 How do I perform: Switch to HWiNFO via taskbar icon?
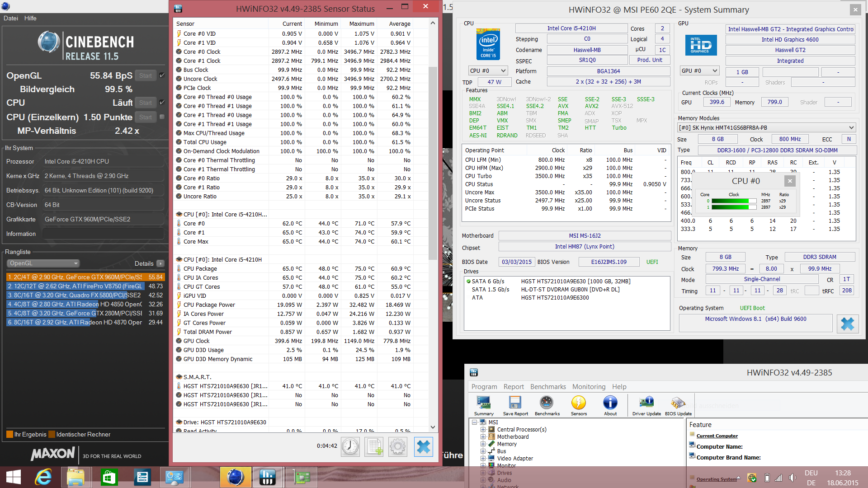click(x=267, y=477)
